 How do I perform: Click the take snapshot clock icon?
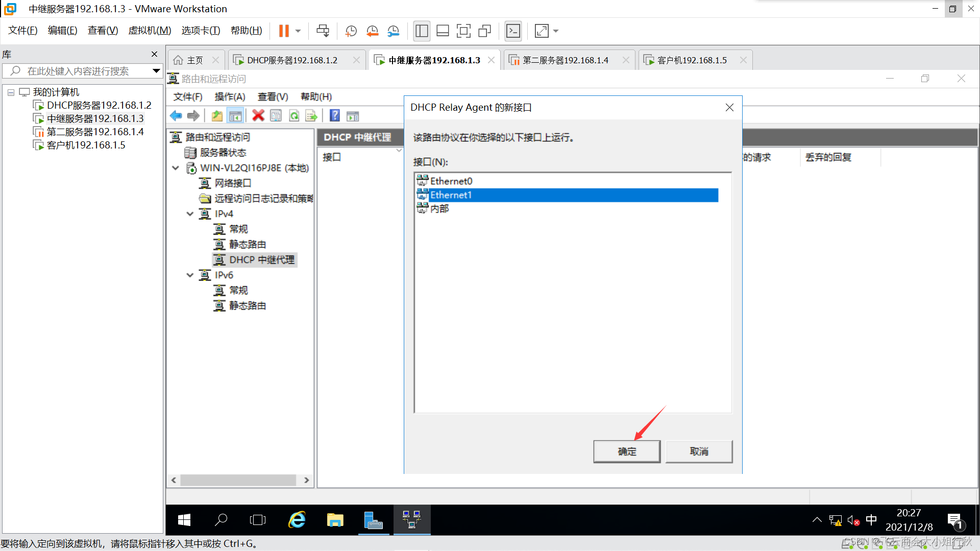pyautogui.click(x=351, y=31)
